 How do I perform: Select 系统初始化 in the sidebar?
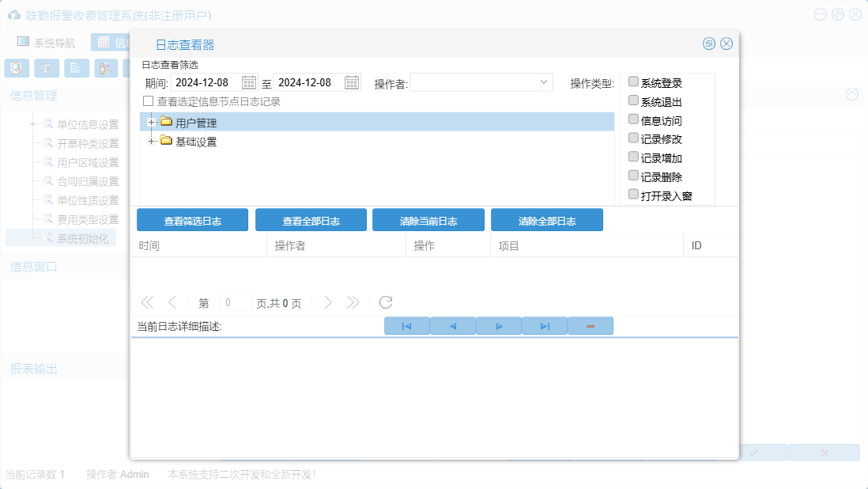coord(82,238)
